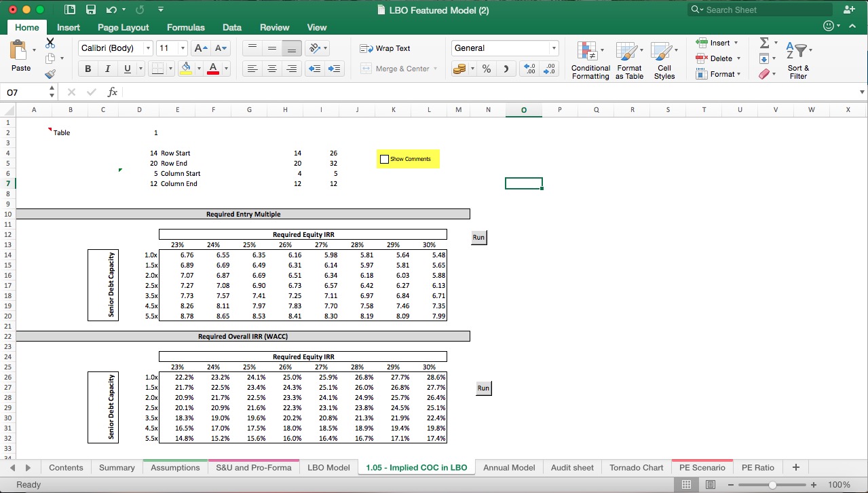Click the Run button beside Required Entry Multiple
Image resolution: width=868 pixels, height=493 pixels.
click(x=478, y=237)
